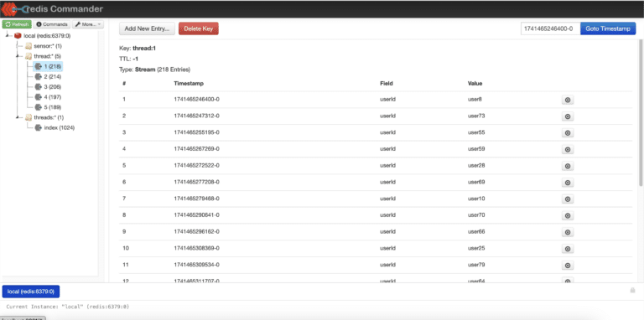The width and height of the screenshot is (644, 320).
Task: Click the key icon for index (1024)
Action: [39, 128]
